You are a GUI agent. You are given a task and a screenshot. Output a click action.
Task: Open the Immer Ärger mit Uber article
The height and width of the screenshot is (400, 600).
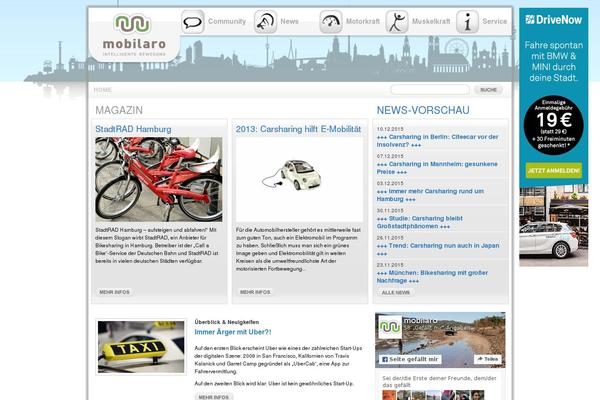tap(233, 332)
